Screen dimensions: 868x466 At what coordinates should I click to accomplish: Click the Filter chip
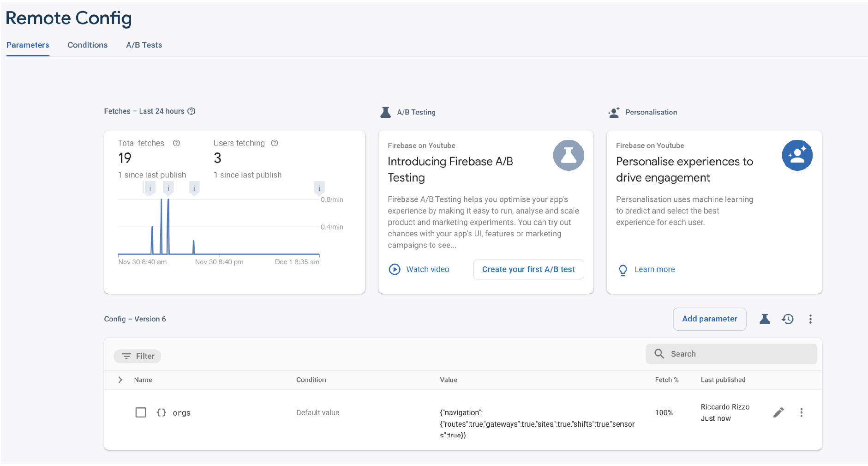coord(138,356)
